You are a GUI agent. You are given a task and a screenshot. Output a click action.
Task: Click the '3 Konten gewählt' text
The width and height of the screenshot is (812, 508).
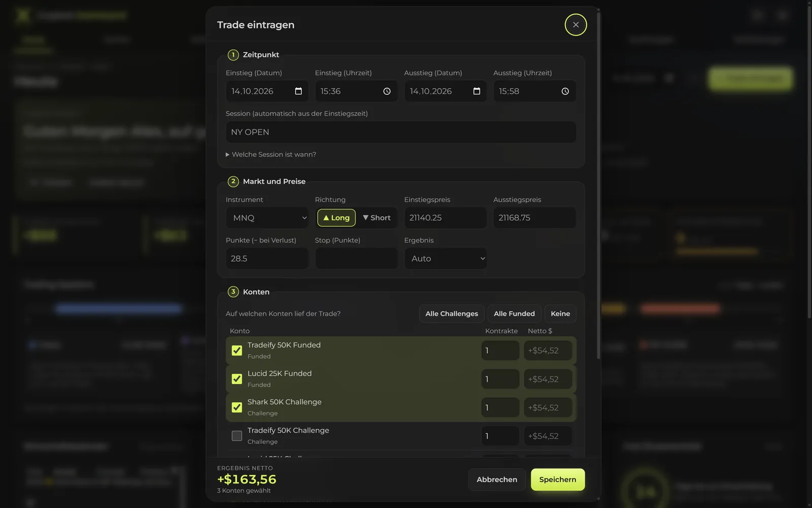[x=244, y=491]
